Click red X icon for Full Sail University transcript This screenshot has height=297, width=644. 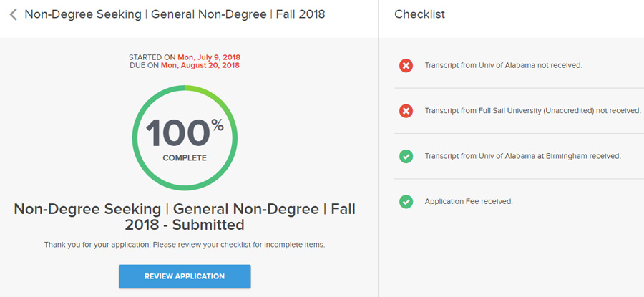click(x=406, y=111)
